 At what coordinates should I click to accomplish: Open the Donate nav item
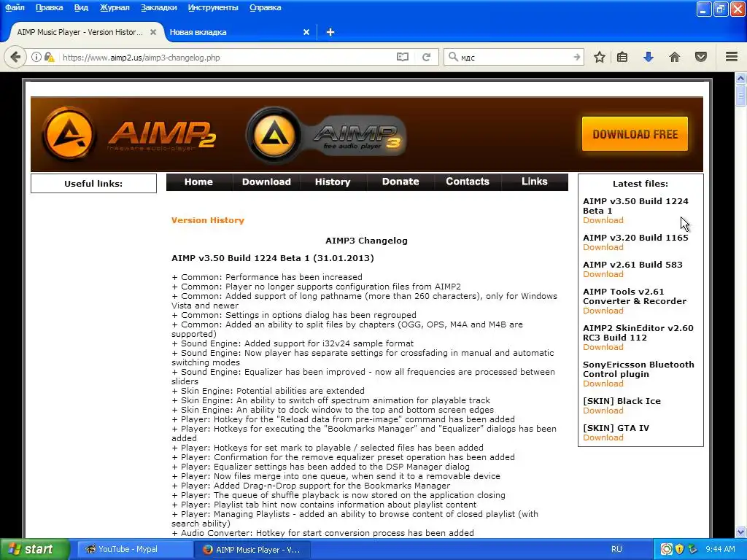coord(400,182)
